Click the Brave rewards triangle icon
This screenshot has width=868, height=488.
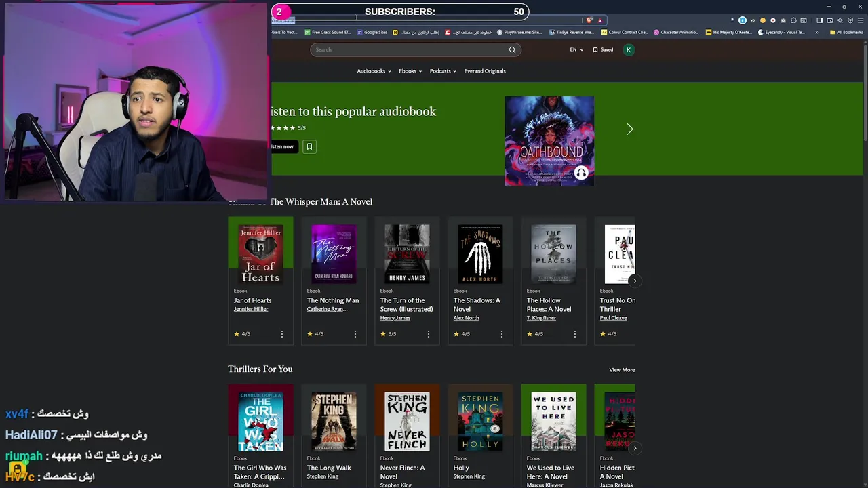point(600,20)
